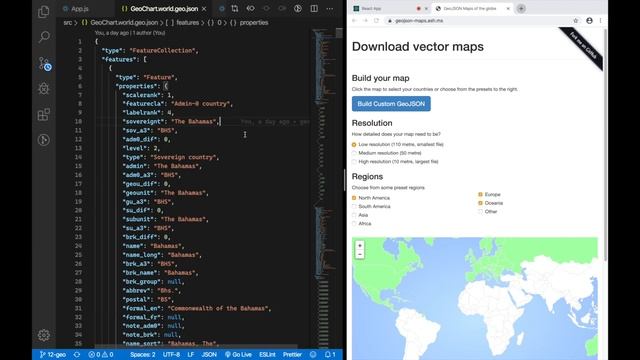Open the Run and Debug view
This screenshot has width=640, height=360.
44,89
